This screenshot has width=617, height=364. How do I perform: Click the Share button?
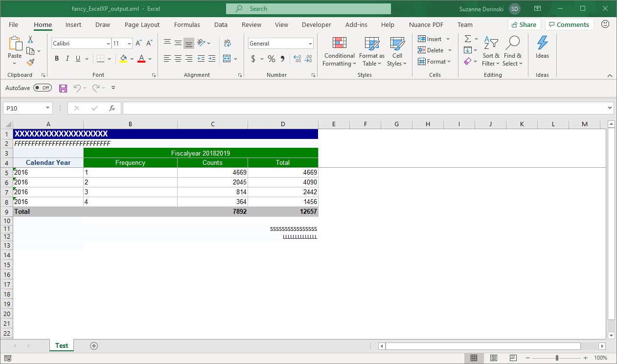coord(524,24)
